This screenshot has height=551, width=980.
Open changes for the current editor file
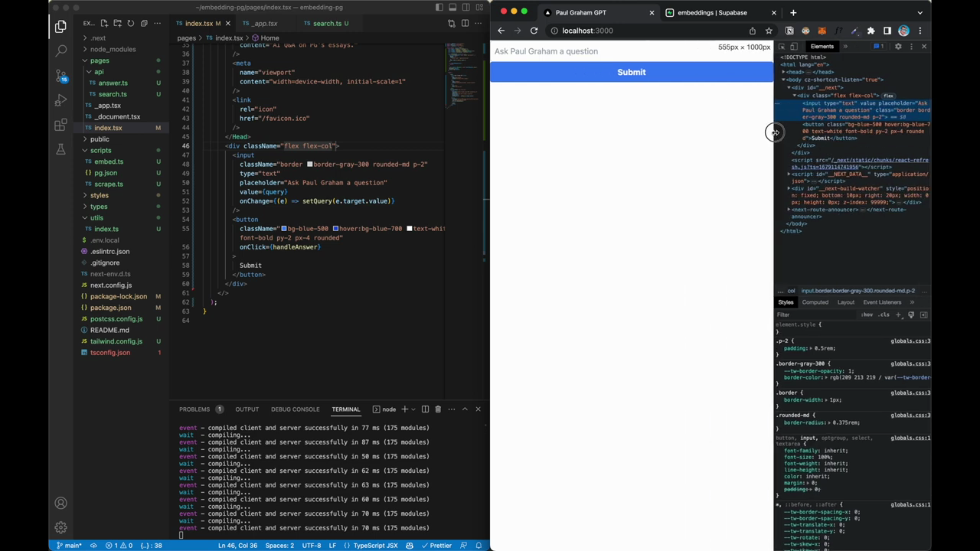[x=452, y=23]
